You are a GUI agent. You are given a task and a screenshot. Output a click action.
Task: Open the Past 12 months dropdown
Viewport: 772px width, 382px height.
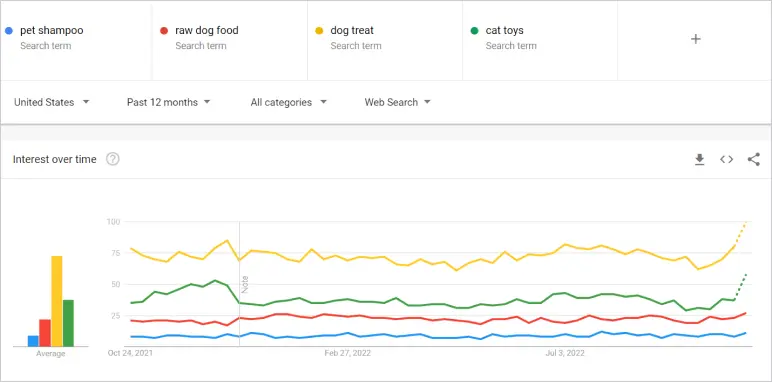pyautogui.click(x=168, y=102)
